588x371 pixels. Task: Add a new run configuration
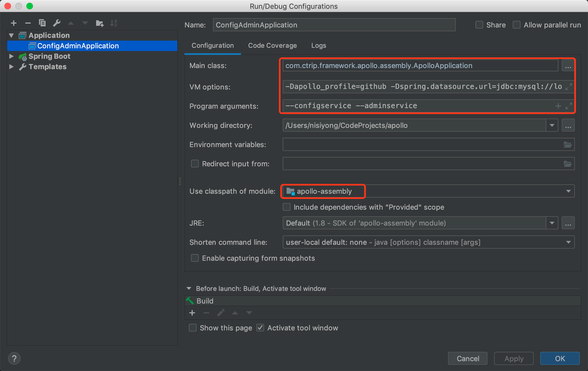(13, 23)
